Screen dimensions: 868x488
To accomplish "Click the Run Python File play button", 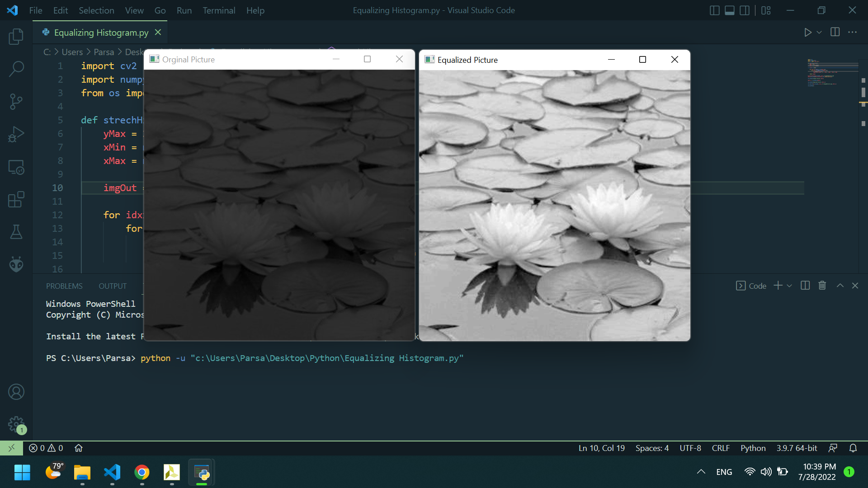I will click(x=807, y=33).
